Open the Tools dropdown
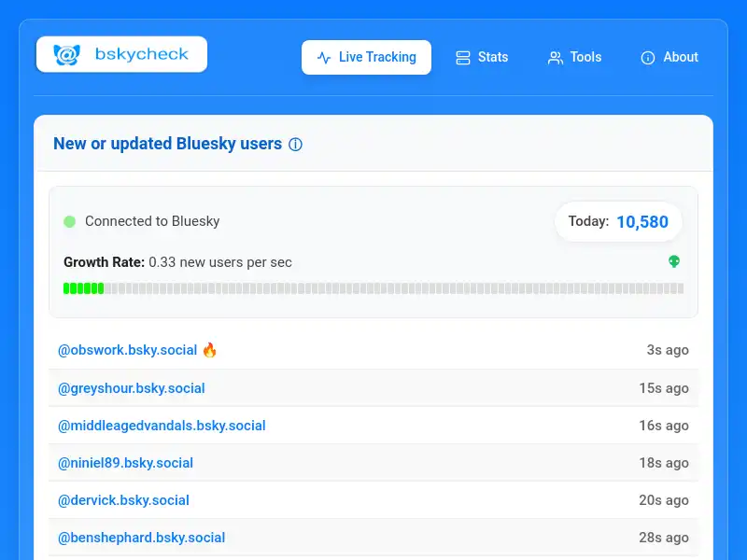Image resolution: width=747 pixels, height=560 pixels. click(x=574, y=57)
